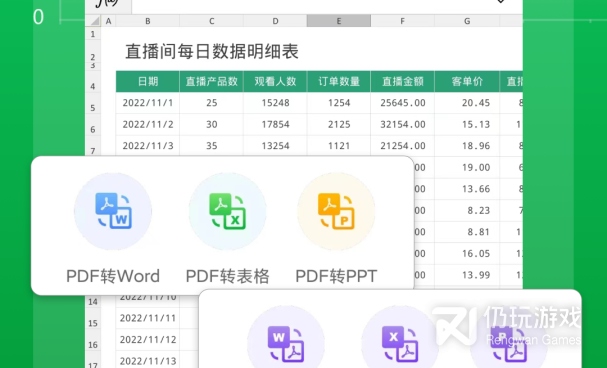Click the PDF转Word label
Screen dimensions: 607x368
[113, 276]
